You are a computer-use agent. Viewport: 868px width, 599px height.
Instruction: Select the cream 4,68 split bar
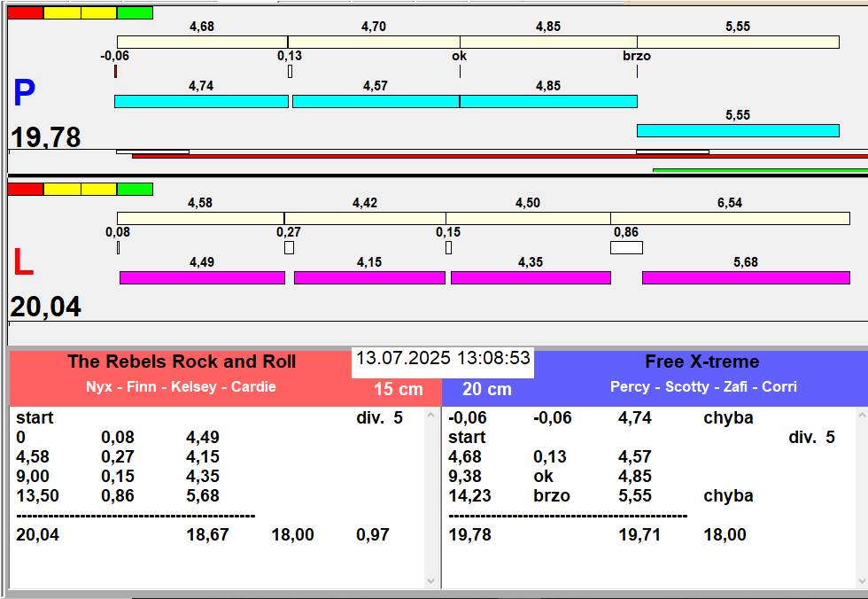tap(202, 42)
